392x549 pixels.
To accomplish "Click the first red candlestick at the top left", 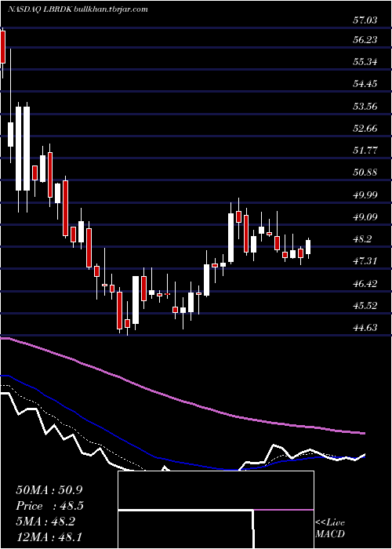I will (x=3, y=47).
